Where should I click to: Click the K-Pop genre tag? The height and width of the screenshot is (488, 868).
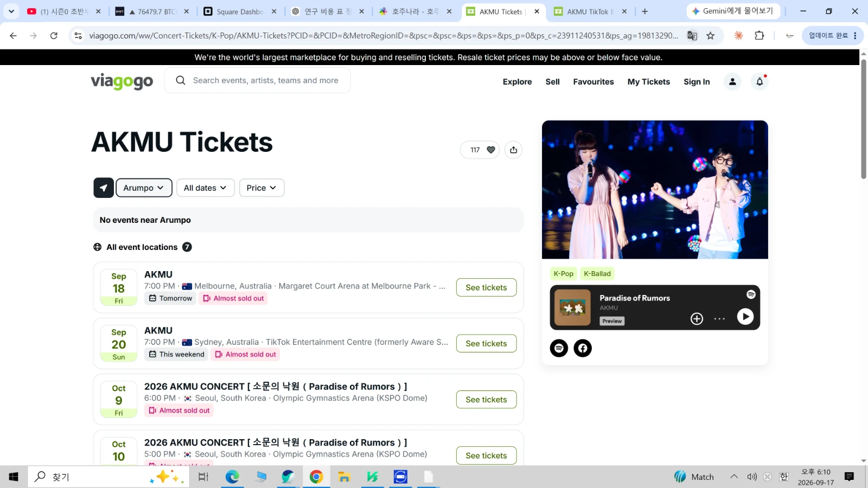563,274
